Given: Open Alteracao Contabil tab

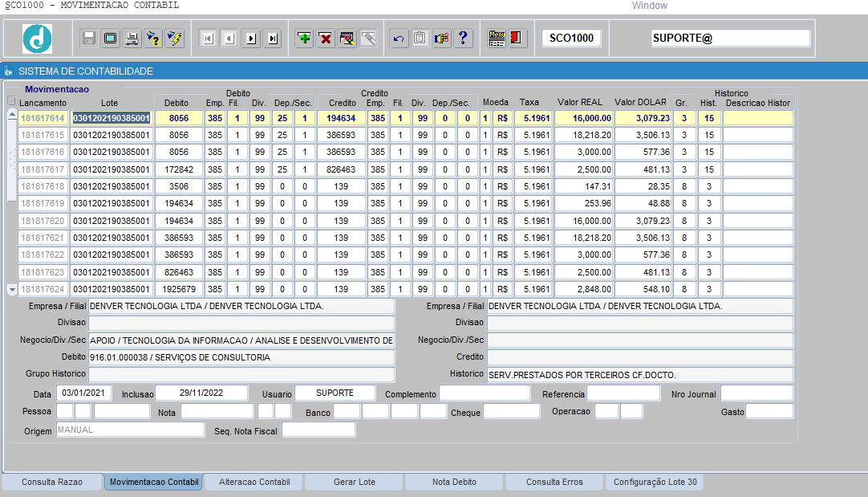Looking at the screenshot, I should [x=254, y=482].
